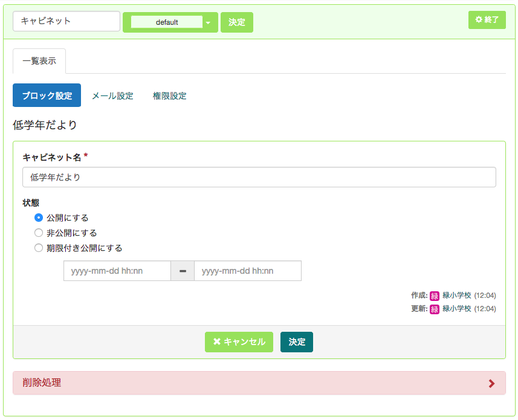
Task: Expand the 削除処理 section
Action: (x=259, y=383)
